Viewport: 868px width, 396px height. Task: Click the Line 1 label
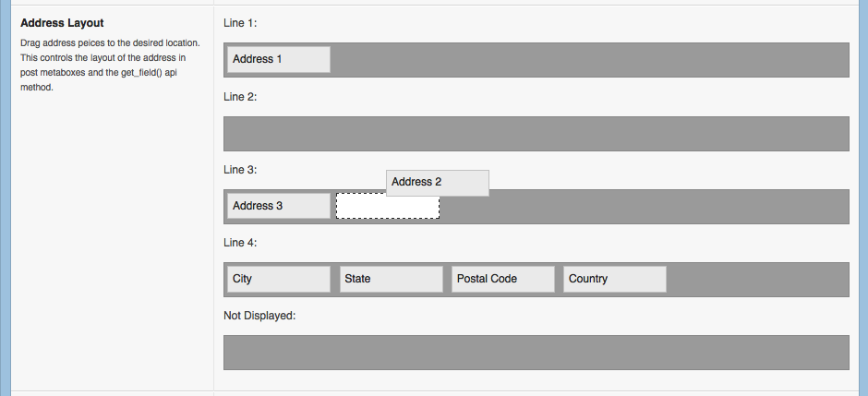(240, 23)
